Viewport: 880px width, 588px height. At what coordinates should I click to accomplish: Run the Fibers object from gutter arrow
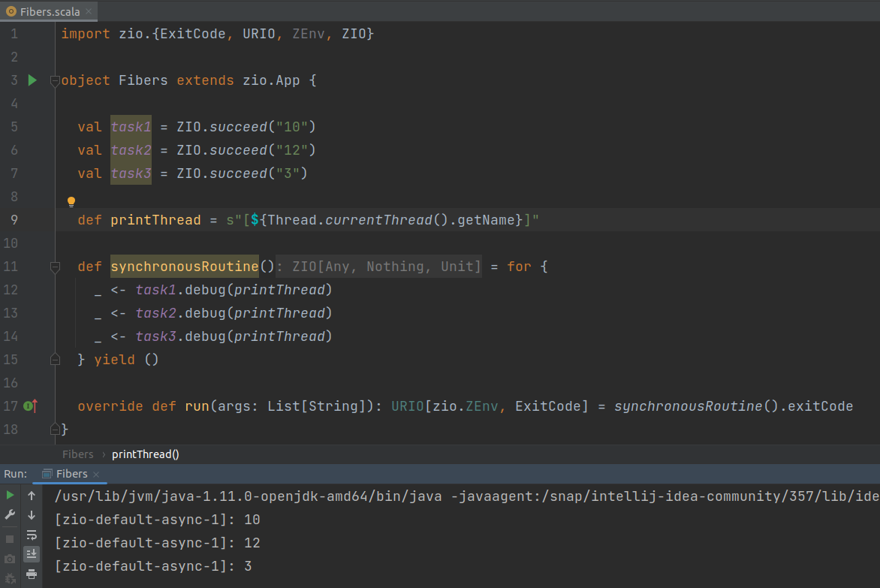(32, 80)
